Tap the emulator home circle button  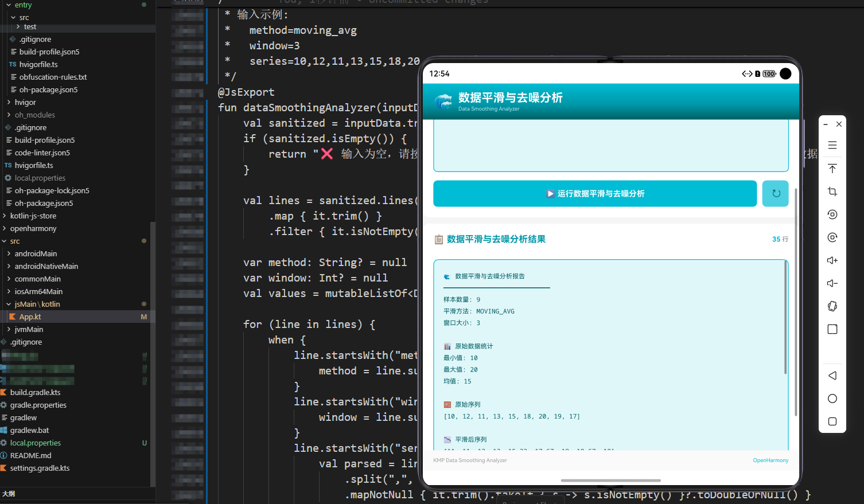(832, 398)
